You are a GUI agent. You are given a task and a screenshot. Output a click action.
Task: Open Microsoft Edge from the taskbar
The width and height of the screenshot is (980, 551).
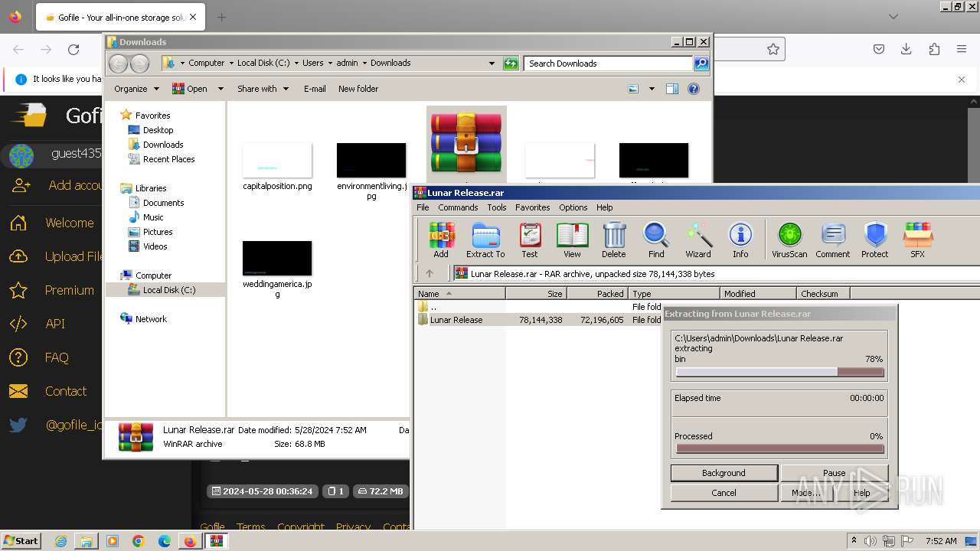165,541
